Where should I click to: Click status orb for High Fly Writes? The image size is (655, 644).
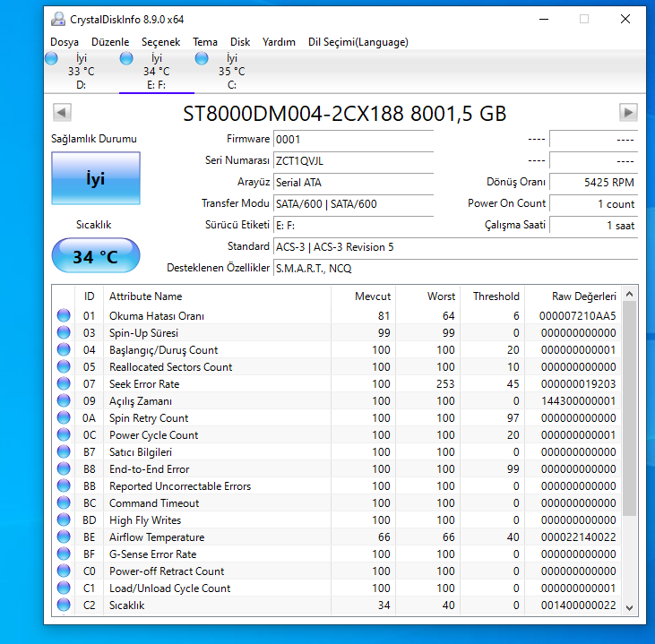tap(64, 520)
